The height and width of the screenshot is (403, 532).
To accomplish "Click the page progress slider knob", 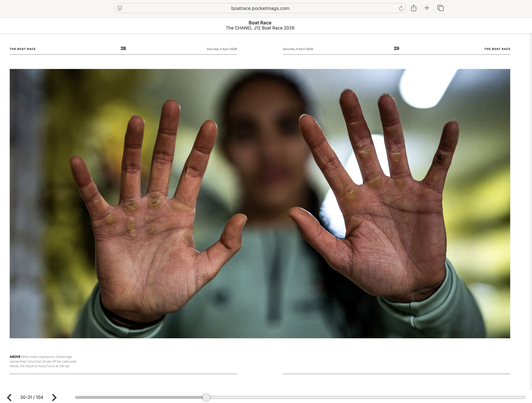I will pos(206,397).
